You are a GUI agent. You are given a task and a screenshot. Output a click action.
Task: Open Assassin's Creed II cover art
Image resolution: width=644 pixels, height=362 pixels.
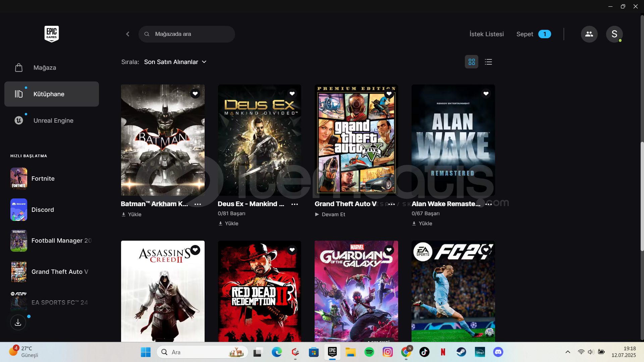(x=163, y=291)
